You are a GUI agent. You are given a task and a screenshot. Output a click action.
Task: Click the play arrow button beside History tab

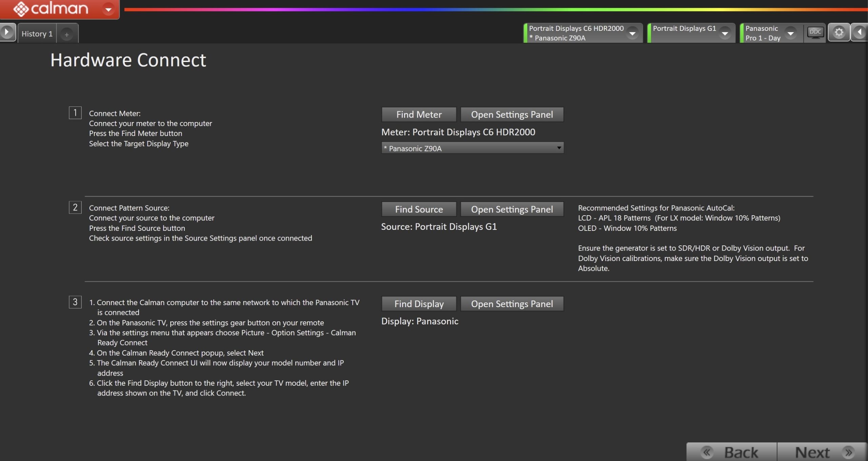coord(7,33)
